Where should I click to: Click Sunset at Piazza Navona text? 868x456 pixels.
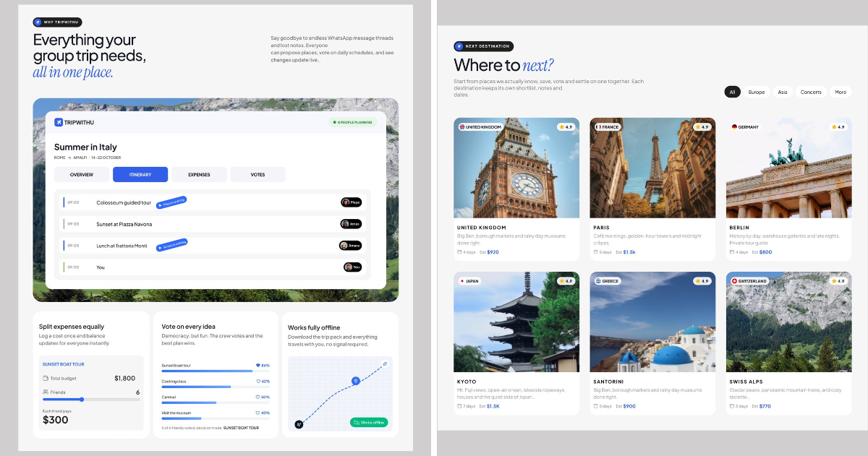click(x=124, y=224)
